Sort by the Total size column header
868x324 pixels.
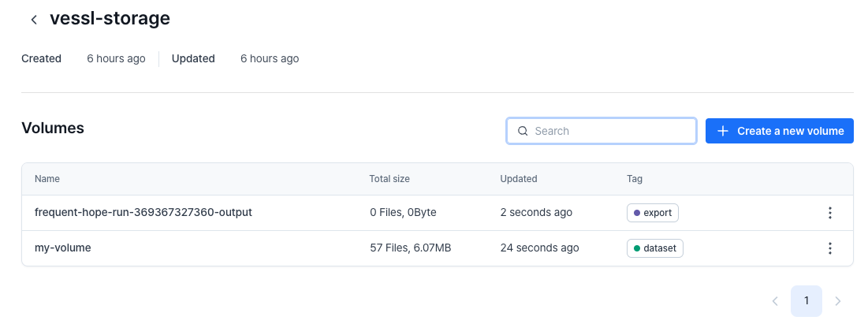click(389, 179)
